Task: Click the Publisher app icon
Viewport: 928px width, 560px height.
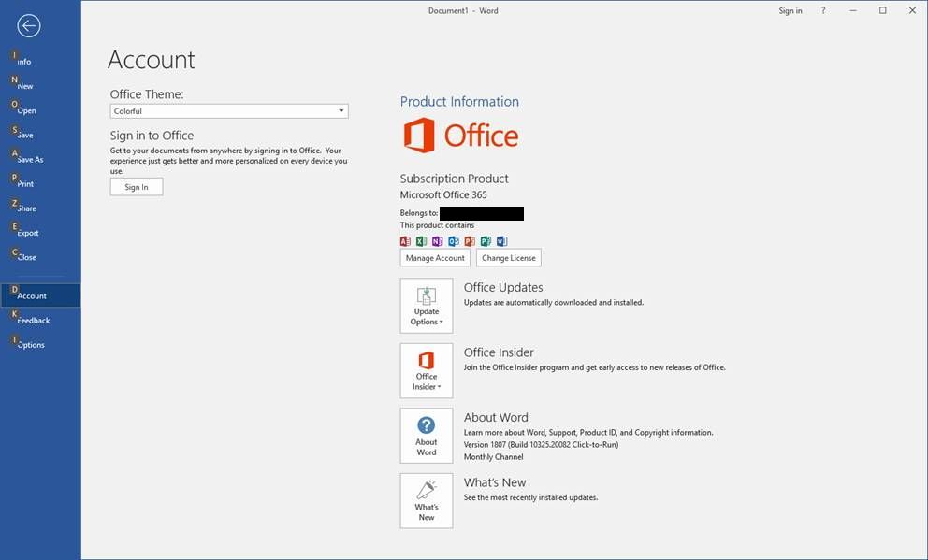Action: pos(486,240)
